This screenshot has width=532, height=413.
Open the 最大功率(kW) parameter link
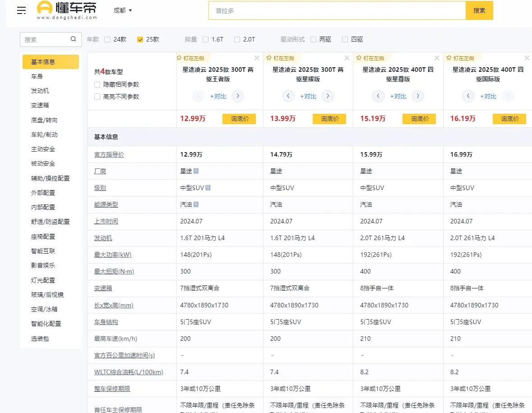[x=113, y=255]
